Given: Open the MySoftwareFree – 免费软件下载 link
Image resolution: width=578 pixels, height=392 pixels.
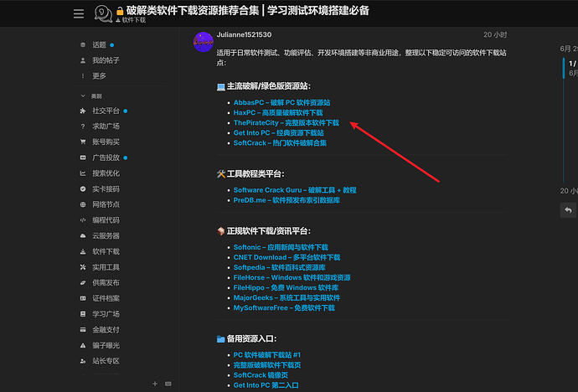Looking at the screenshot, I should (284, 307).
